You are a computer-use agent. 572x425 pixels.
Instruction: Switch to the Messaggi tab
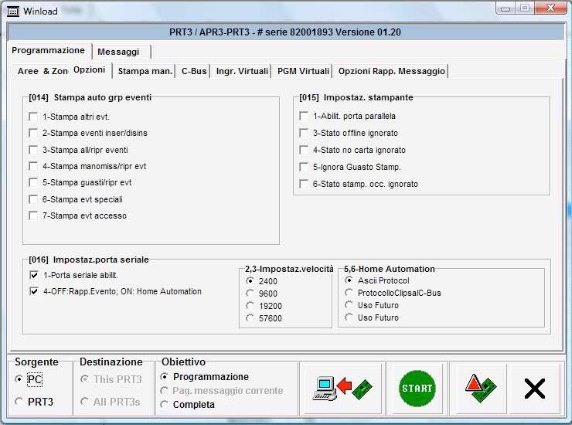point(119,52)
